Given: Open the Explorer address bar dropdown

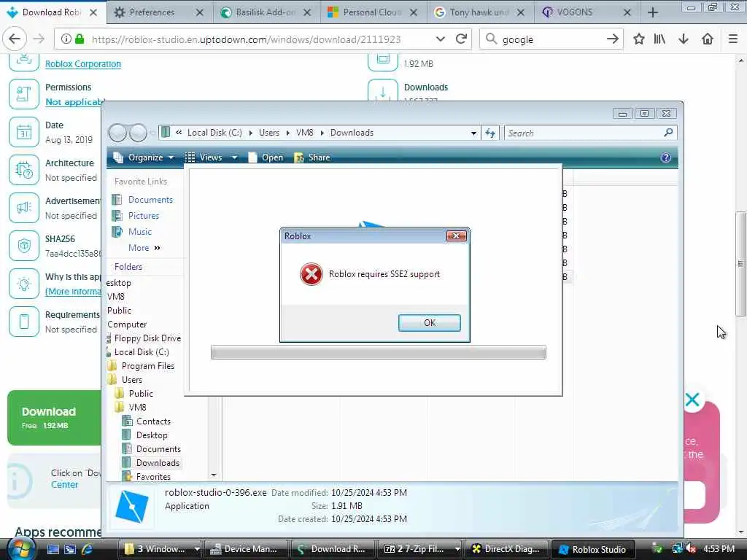Looking at the screenshot, I should click(x=473, y=133).
